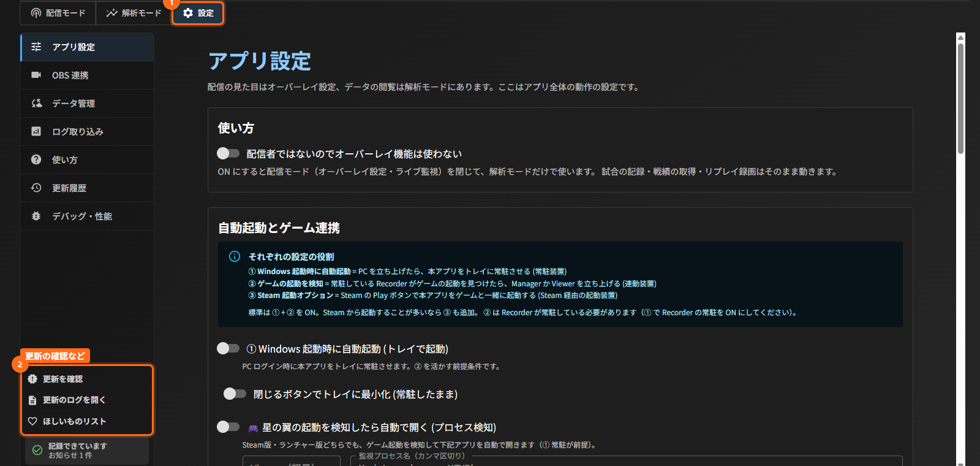
Task: Click the 監視プロセス名 input field
Action: click(626, 461)
